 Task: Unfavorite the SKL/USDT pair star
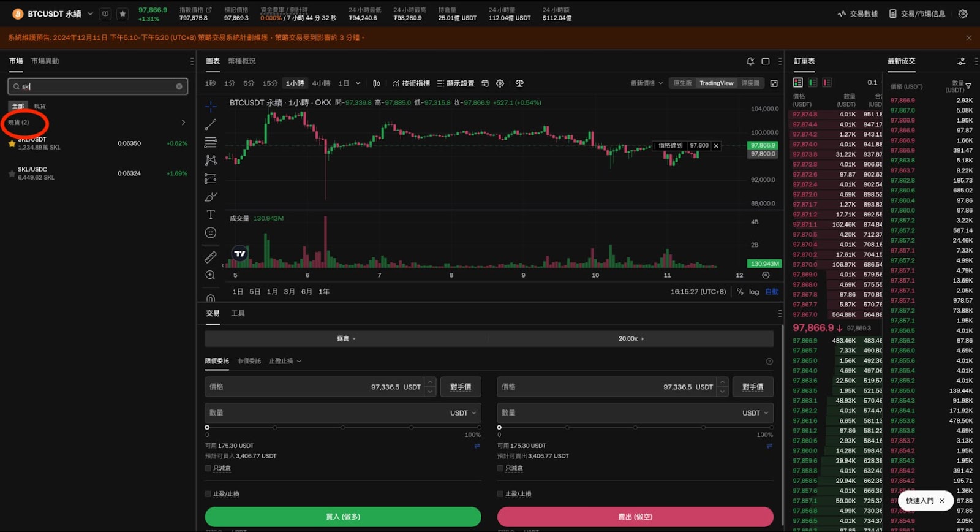[12, 143]
